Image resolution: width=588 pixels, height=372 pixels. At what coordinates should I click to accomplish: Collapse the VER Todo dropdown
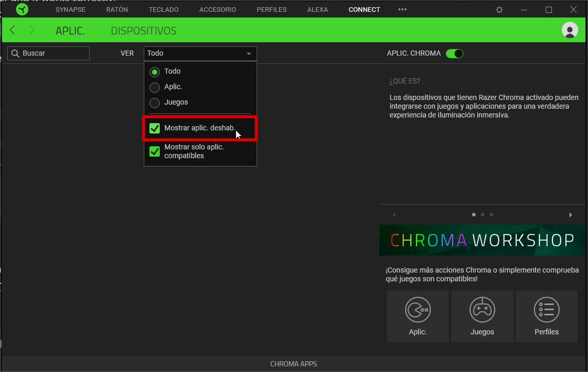point(200,53)
